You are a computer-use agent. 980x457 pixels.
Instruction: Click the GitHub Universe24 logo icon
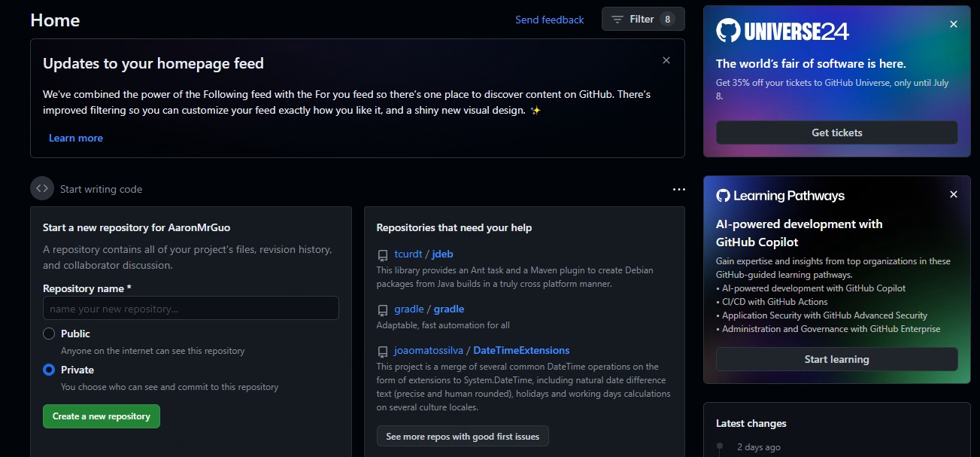coord(728,30)
